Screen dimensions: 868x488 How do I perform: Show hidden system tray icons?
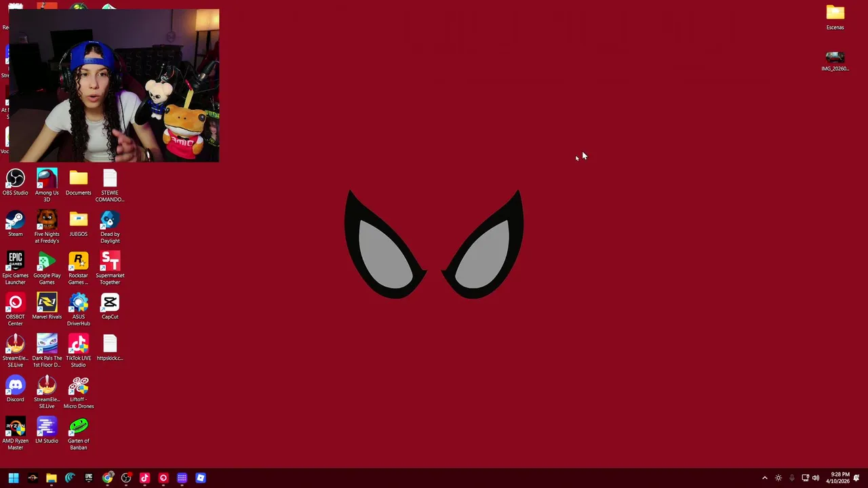click(765, 478)
